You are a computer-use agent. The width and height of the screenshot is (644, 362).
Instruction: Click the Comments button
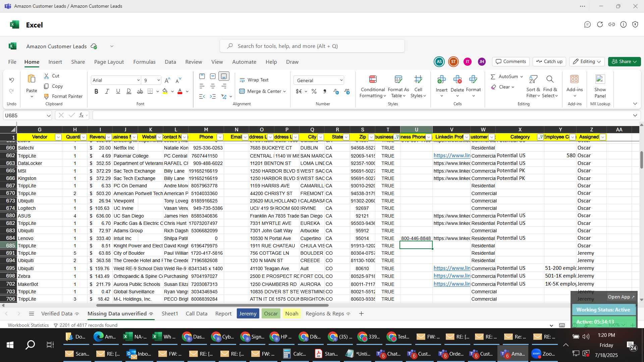pos(511,62)
